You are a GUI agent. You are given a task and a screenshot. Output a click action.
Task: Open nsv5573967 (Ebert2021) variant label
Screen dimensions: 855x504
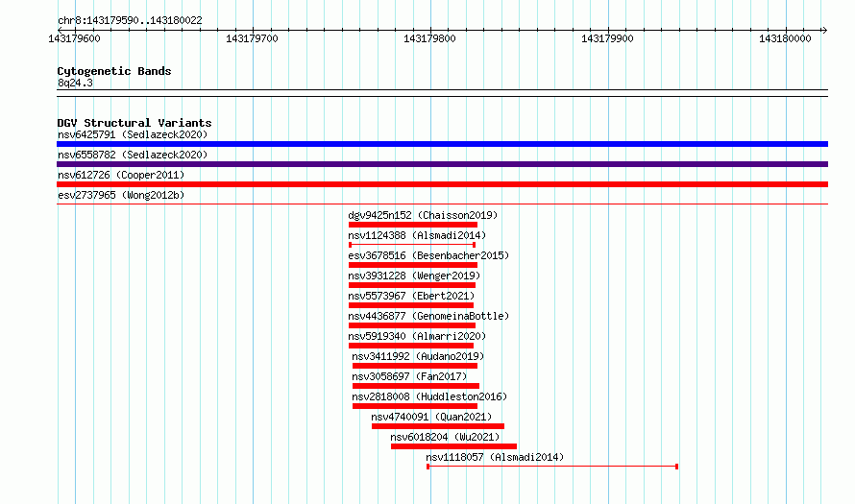point(412,296)
